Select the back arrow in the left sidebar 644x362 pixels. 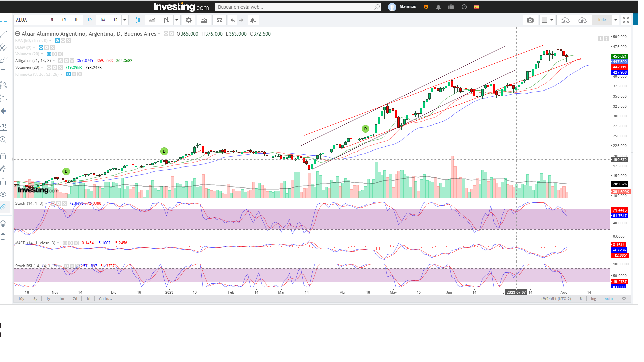pos(3,111)
